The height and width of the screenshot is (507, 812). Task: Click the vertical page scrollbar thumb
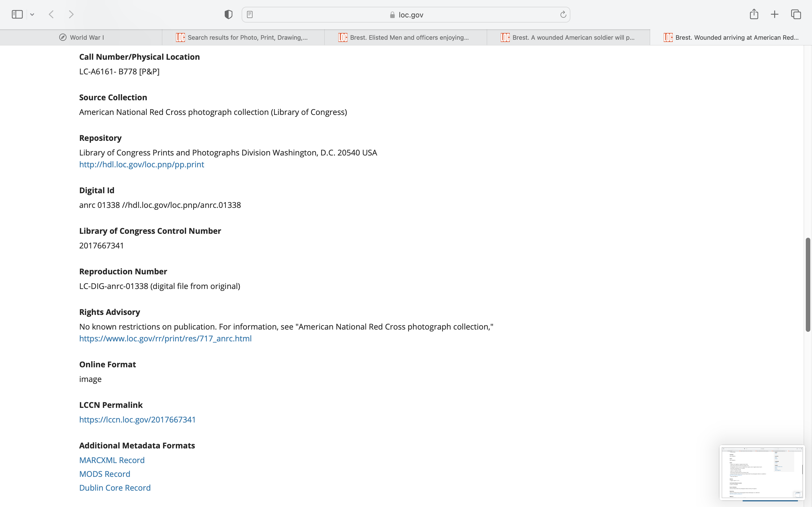[x=808, y=284]
